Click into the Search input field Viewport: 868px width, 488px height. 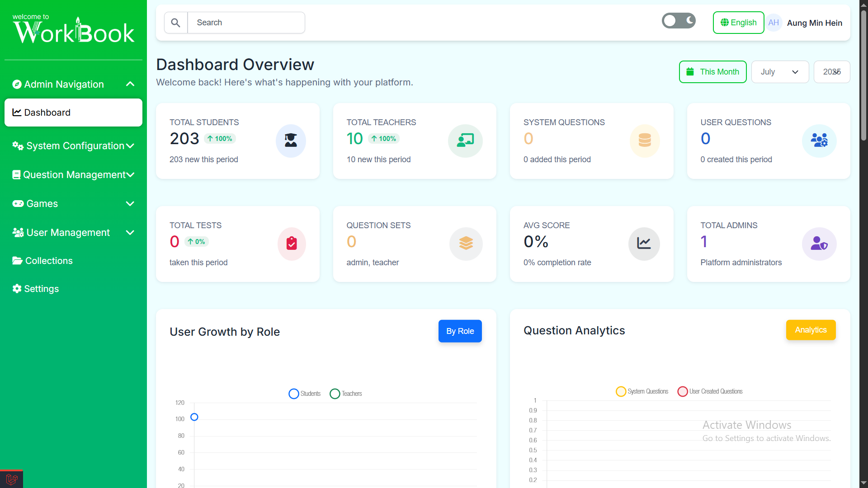246,23
